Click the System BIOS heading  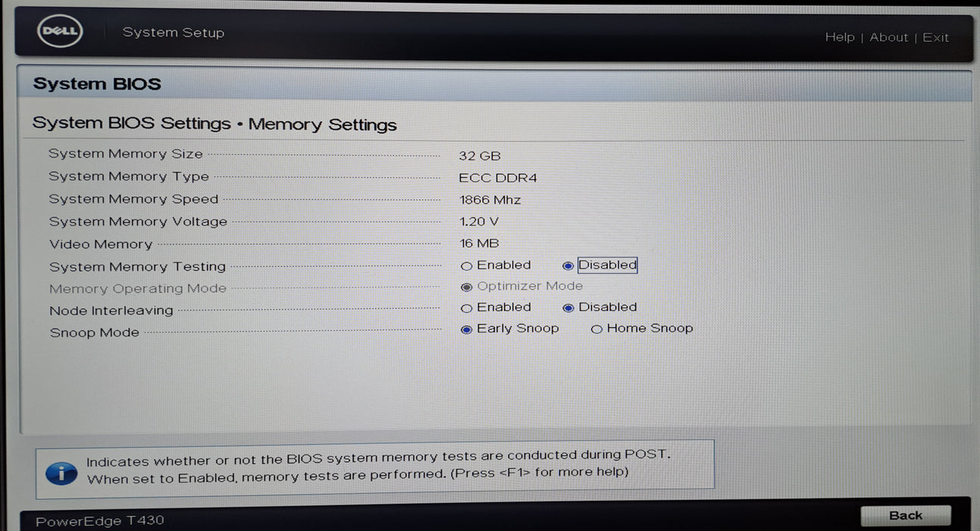tap(97, 84)
